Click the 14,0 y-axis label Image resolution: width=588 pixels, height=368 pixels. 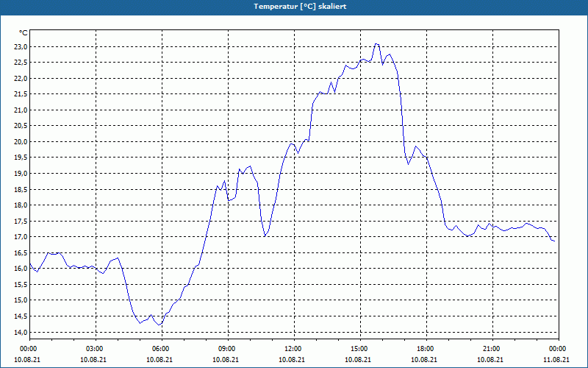click(x=21, y=332)
